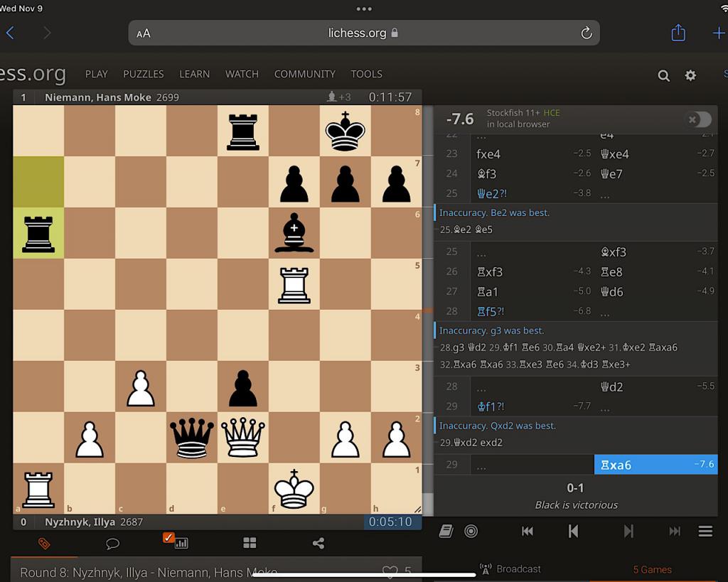Open the lichess settings gear
The image size is (728, 582).
pyautogui.click(x=690, y=75)
